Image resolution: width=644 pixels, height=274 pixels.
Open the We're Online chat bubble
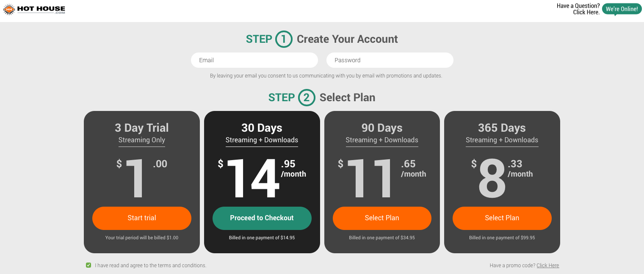[622, 9]
